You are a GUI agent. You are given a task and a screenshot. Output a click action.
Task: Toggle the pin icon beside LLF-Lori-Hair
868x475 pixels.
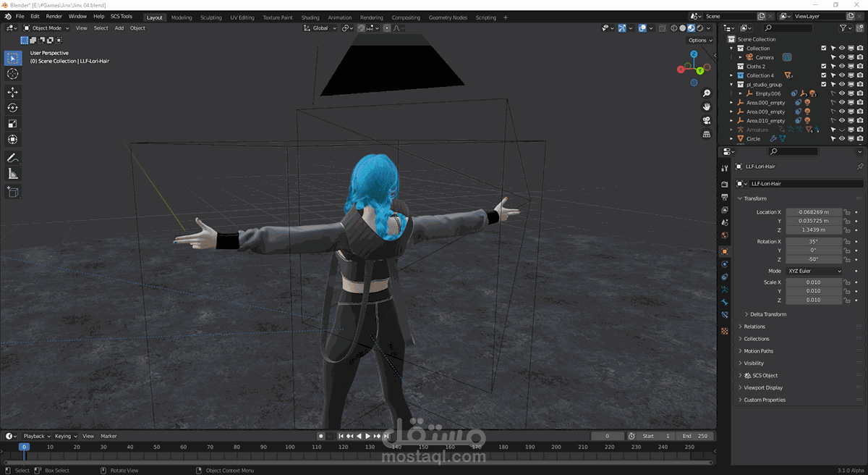pyautogui.click(x=860, y=167)
